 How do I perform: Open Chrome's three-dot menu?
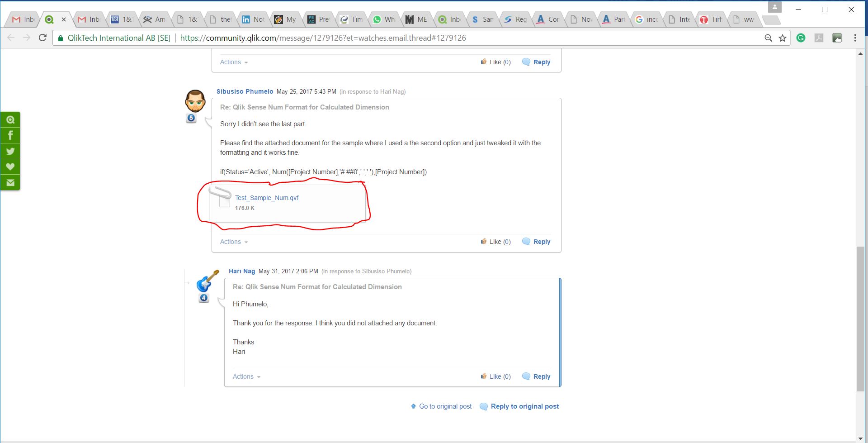pyautogui.click(x=855, y=38)
